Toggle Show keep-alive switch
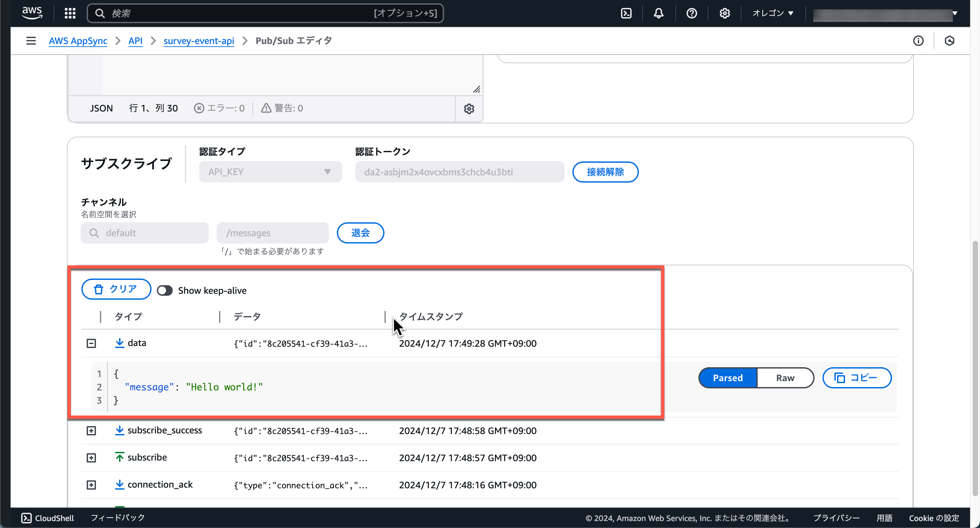This screenshot has height=528, width=980. point(165,290)
